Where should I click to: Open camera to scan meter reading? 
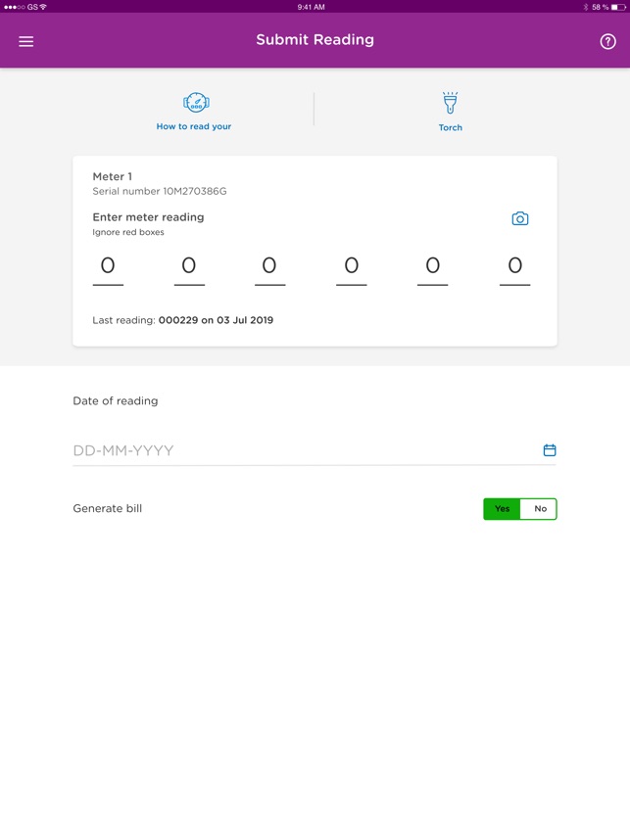(520, 218)
